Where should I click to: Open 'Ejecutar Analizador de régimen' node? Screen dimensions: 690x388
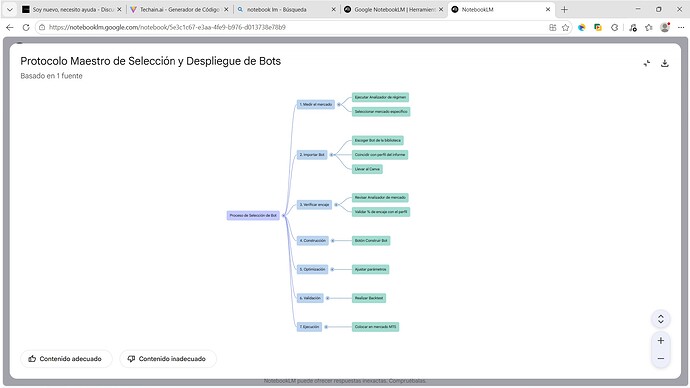click(380, 97)
